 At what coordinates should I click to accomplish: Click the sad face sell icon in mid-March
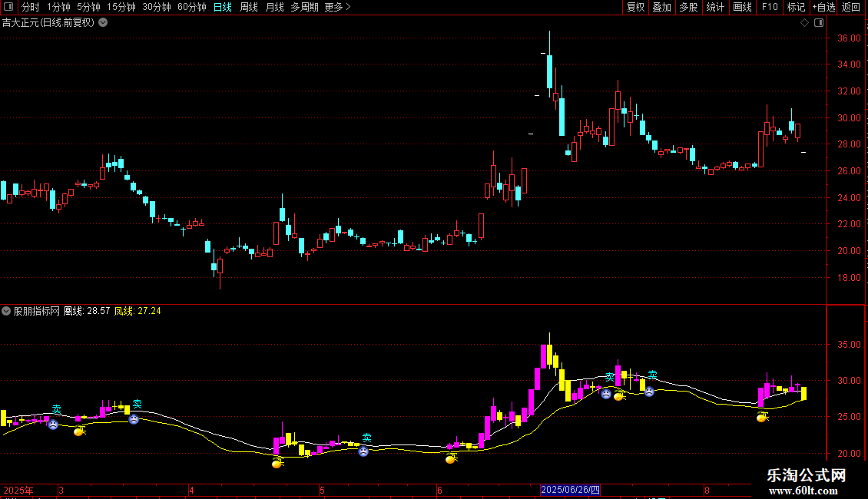click(134, 419)
